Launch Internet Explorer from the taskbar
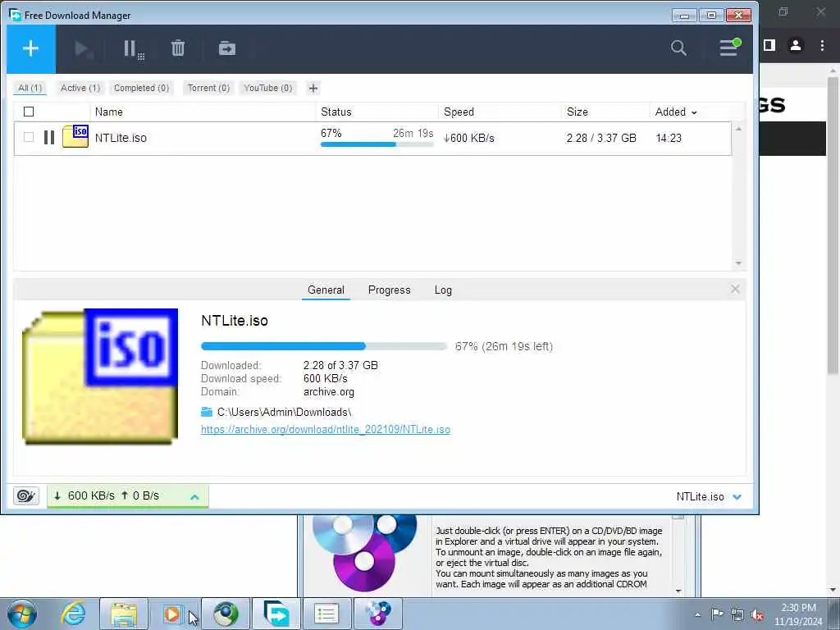The height and width of the screenshot is (630, 840). (73, 614)
